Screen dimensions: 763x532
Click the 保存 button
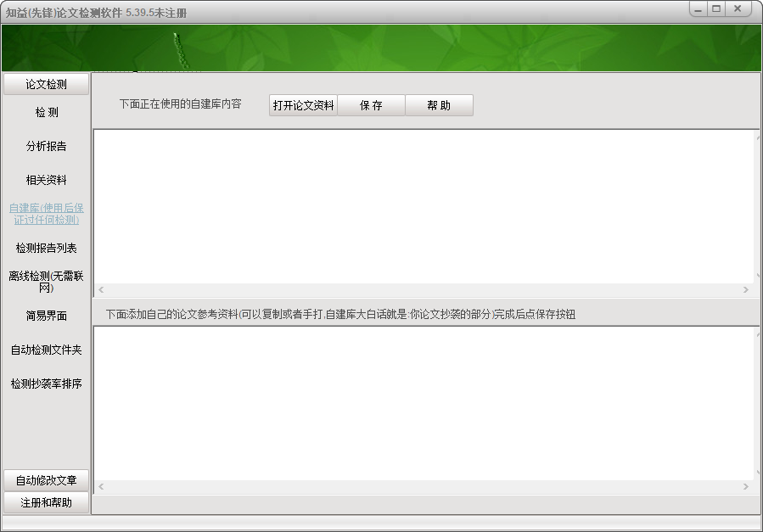(371, 105)
